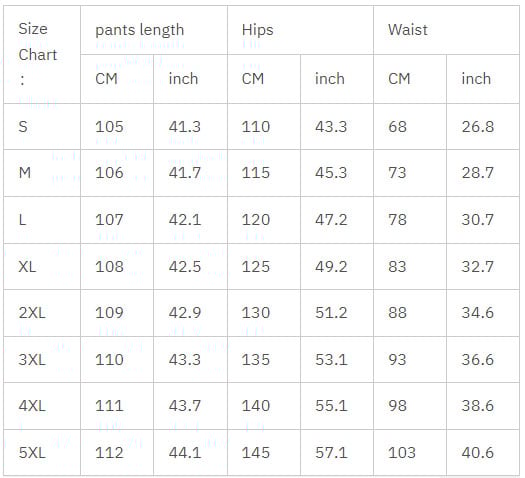The width and height of the screenshot is (525, 478).
Task: Click the L size row label
Action: pos(42,220)
